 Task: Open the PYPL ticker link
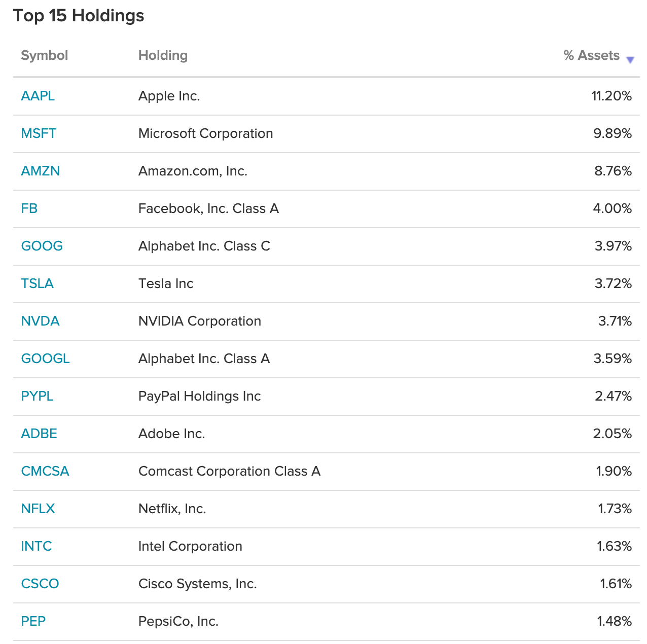coord(37,396)
